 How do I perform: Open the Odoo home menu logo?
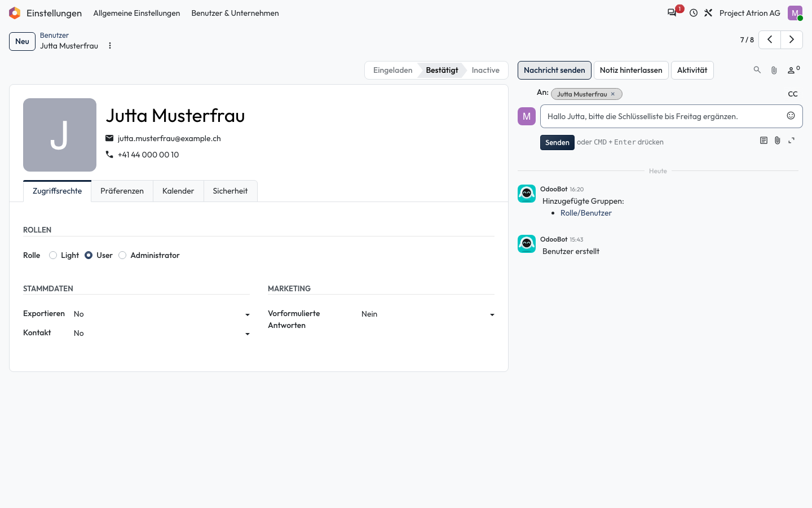point(15,13)
